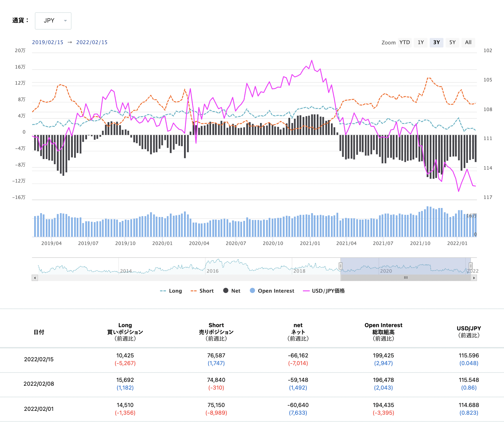Screen dimensions: 504x425
Task: Click the Long 買いポジション column header
Action: [x=125, y=332]
